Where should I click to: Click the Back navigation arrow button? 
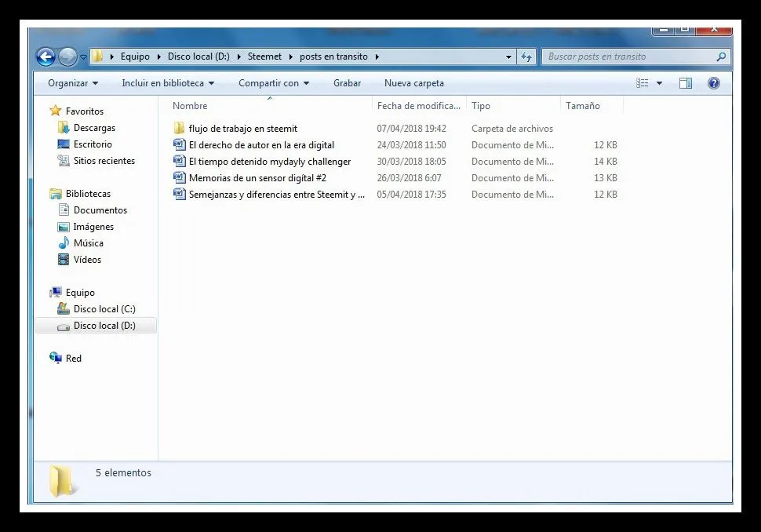point(46,56)
